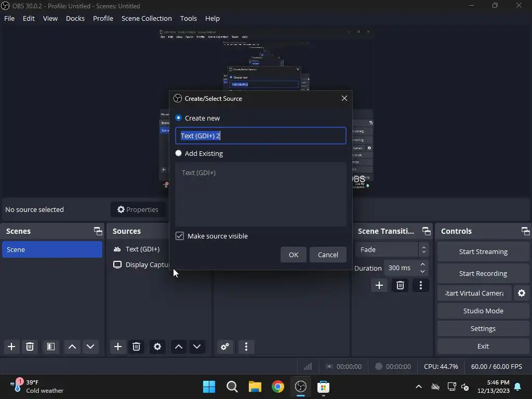
Task: Open the Edit menu
Action: coord(29,18)
